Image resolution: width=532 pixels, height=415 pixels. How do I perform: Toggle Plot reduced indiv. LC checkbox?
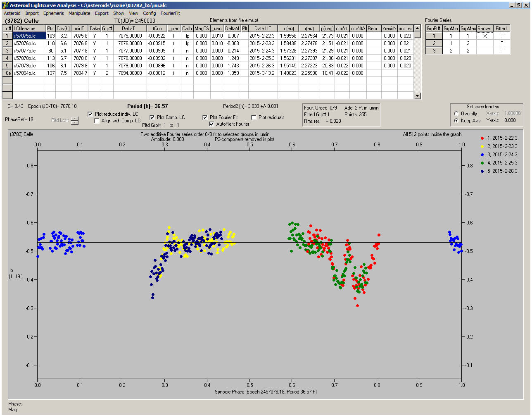pos(90,114)
